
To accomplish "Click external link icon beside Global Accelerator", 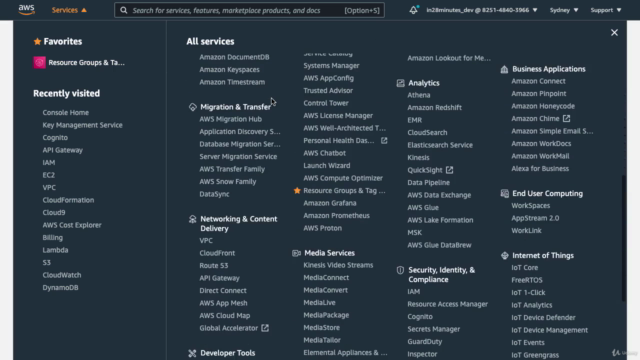I will pos(265,328).
